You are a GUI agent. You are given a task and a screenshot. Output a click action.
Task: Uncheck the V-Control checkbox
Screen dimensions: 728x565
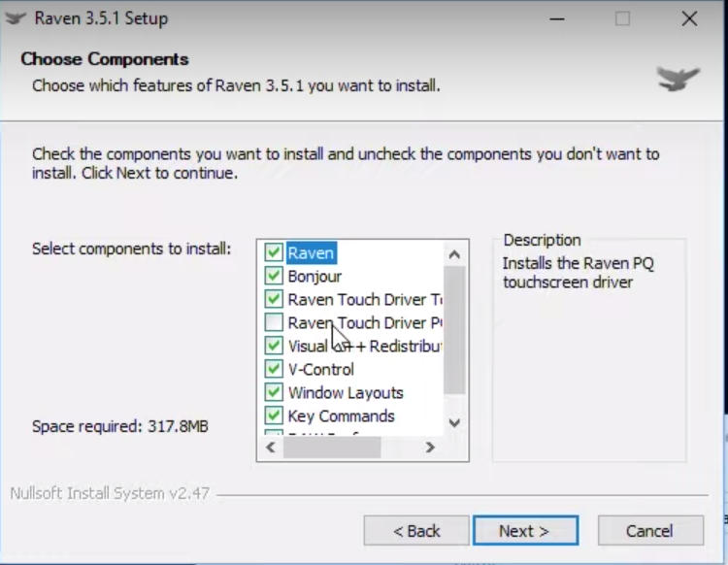tap(274, 369)
